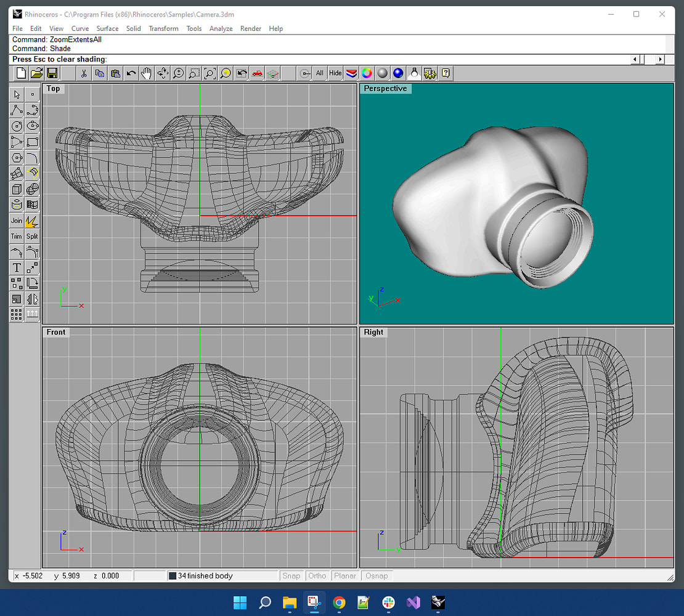
Task: Click the blue Render sphere icon
Action: point(398,73)
